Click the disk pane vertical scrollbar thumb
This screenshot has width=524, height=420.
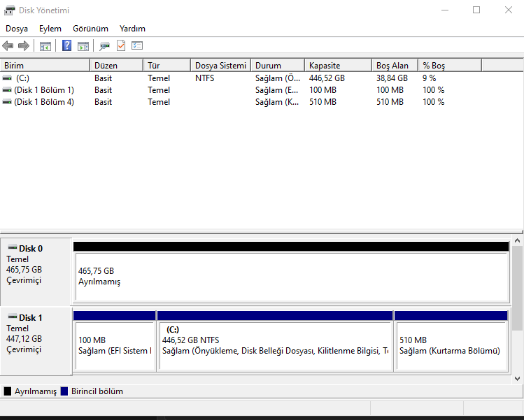[517, 288]
